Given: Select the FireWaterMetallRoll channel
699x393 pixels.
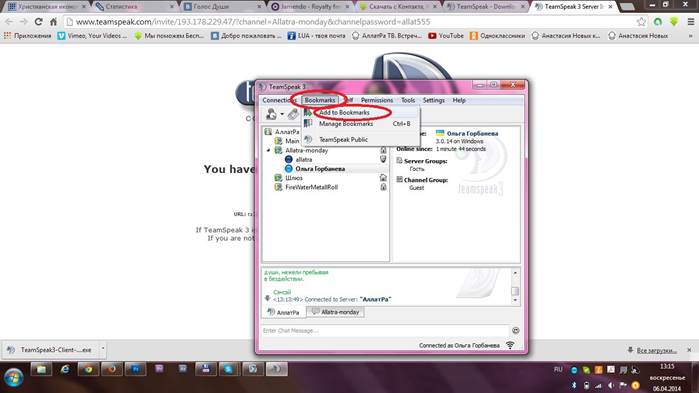Looking at the screenshot, I should point(312,187).
